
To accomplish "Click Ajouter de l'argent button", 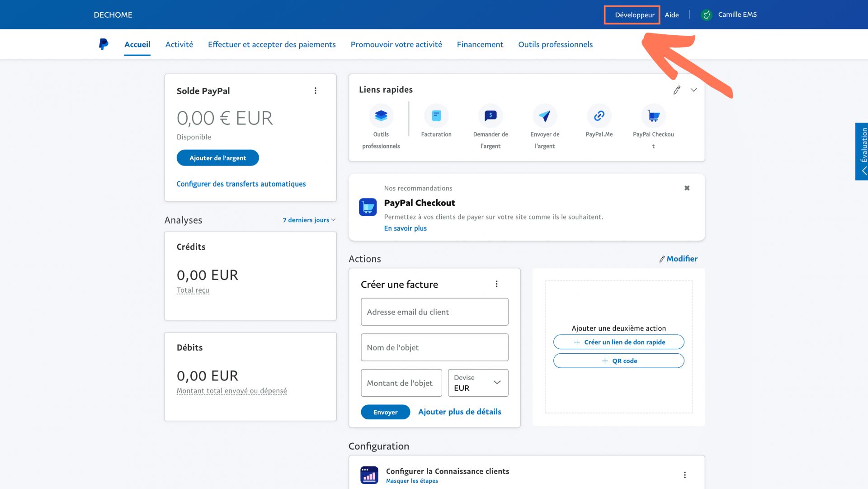I will 218,158.
